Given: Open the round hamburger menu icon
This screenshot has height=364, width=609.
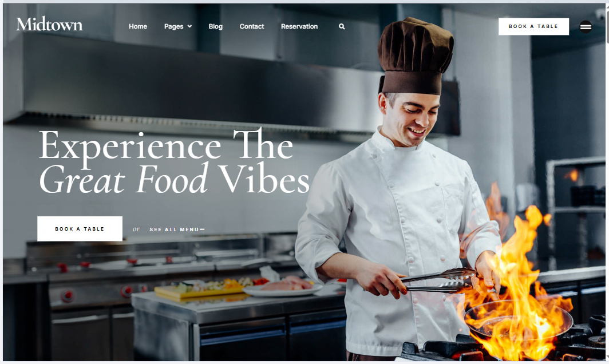Looking at the screenshot, I should click(x=586, y=27).
